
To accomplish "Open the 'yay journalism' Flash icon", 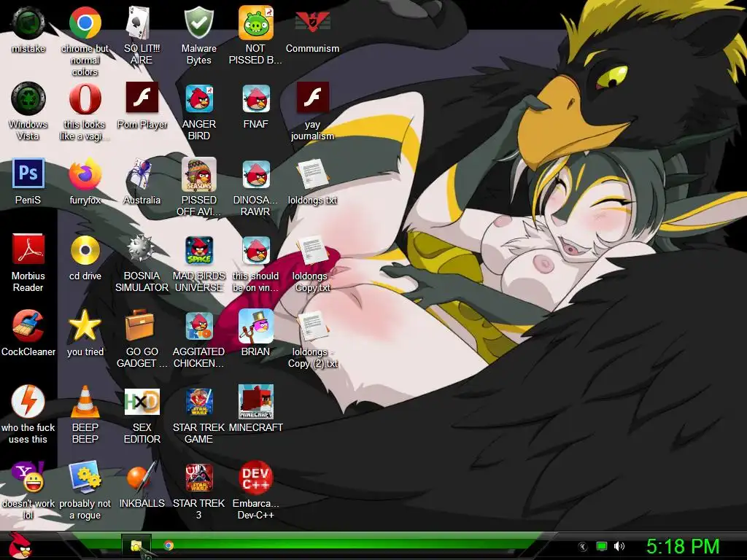I will 312,98.
